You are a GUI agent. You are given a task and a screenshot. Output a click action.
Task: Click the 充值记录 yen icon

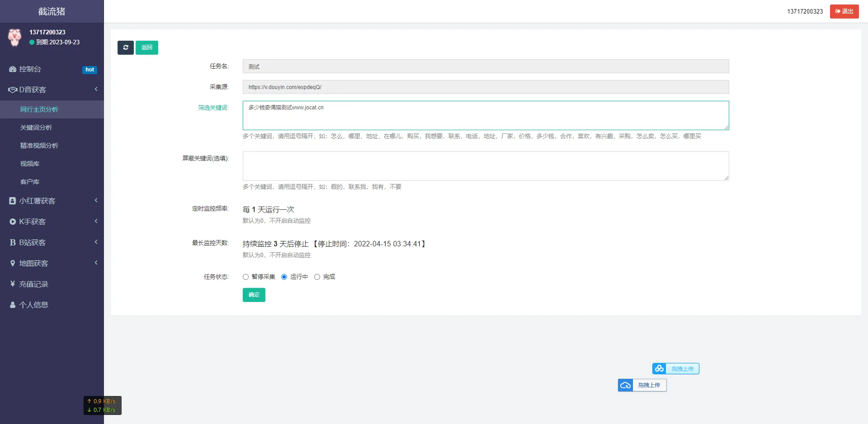13,284
